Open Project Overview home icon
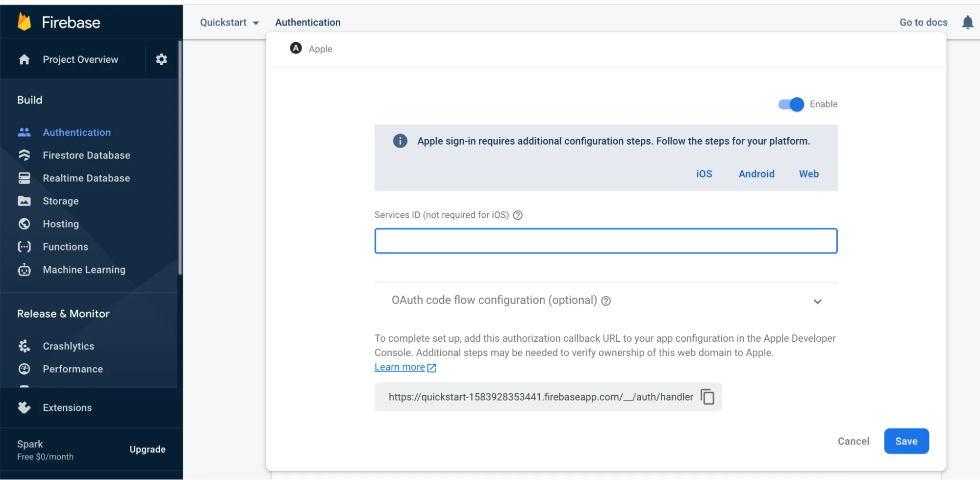 pyautogui.click(x=24, y=59)
